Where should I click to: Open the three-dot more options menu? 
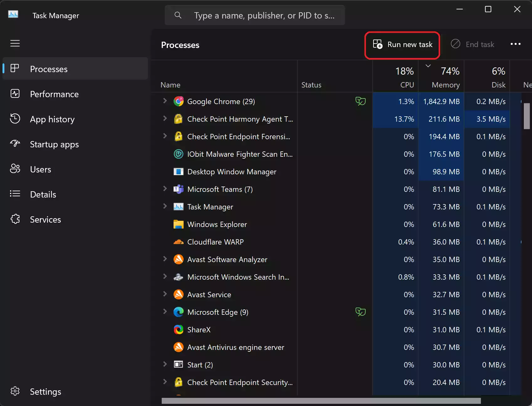click(x=515, y=44)
